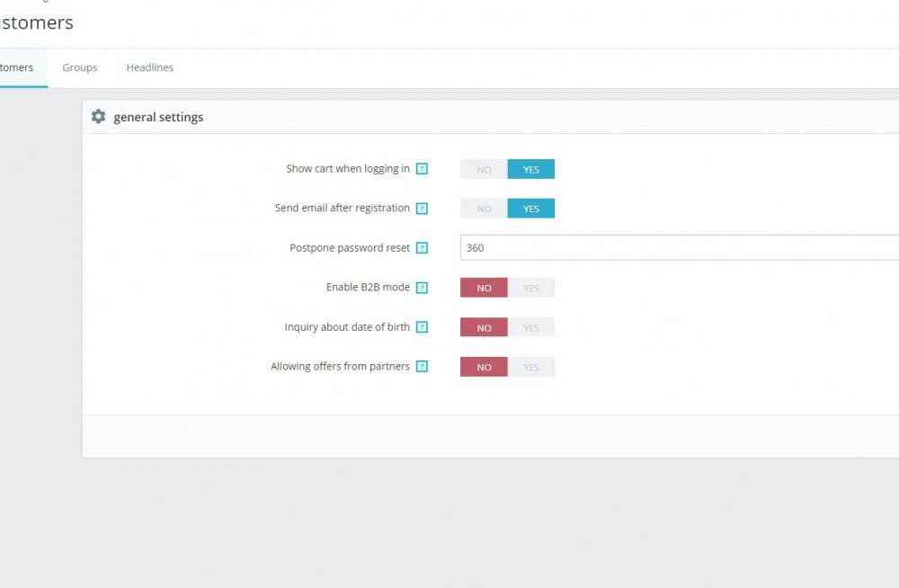Switch to the Groups tab
The height and width of the screenshot is (588, 899).
(80, 67)
